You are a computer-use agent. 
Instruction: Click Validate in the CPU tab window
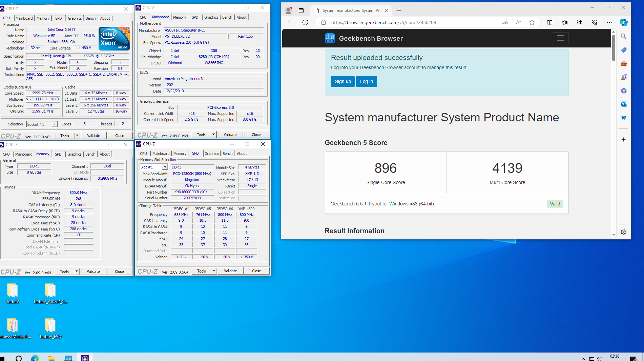tap(94, 136)
